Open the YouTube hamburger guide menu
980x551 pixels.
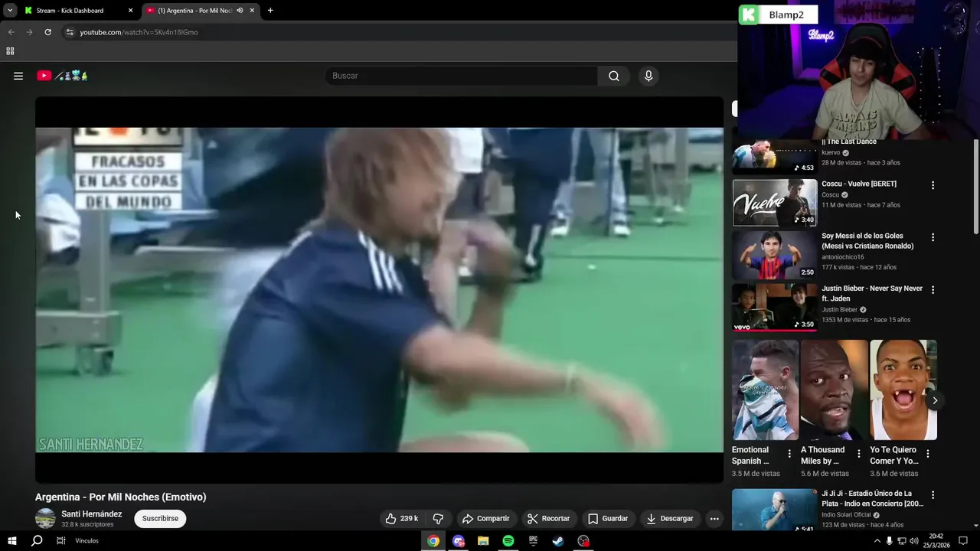pos(18,76)
